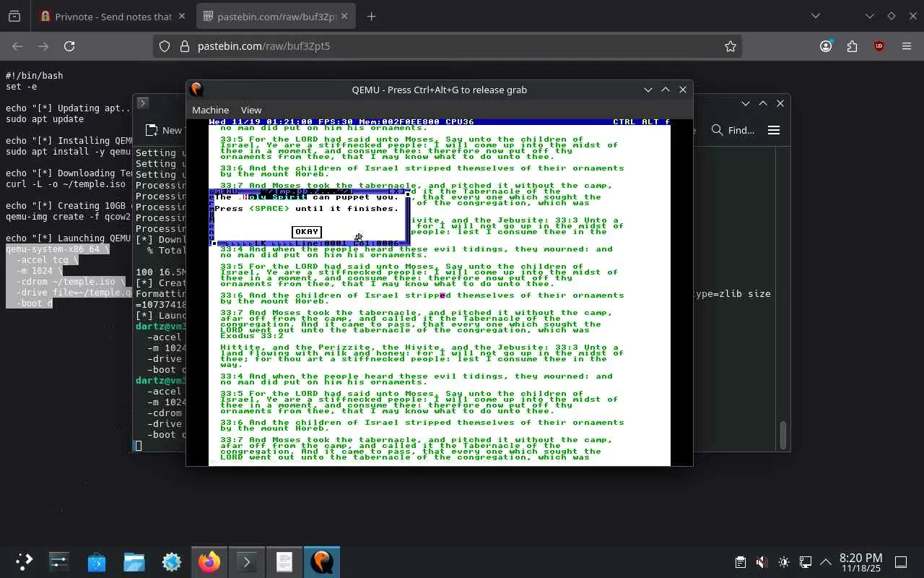Expand the list all tabs dropdown
Viewport: 924px width, 578px height.
(x=816, y=16)
